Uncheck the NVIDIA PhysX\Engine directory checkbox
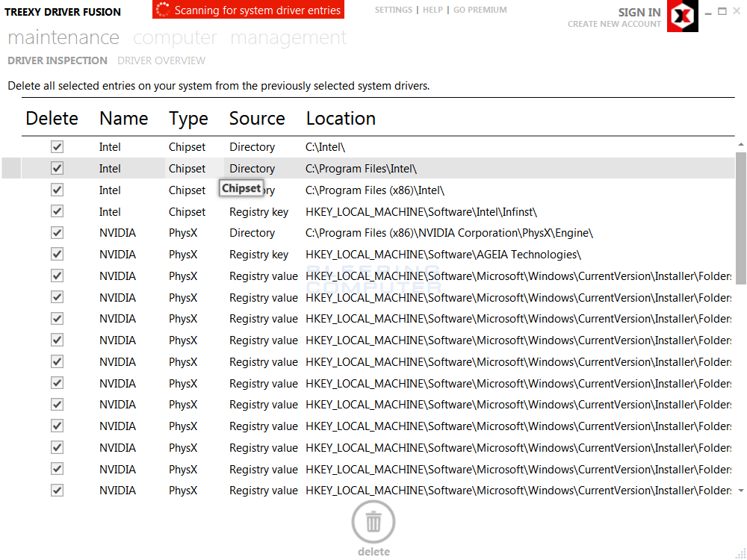Viewport: 747px width, 560px height. (x=58, y=233)
